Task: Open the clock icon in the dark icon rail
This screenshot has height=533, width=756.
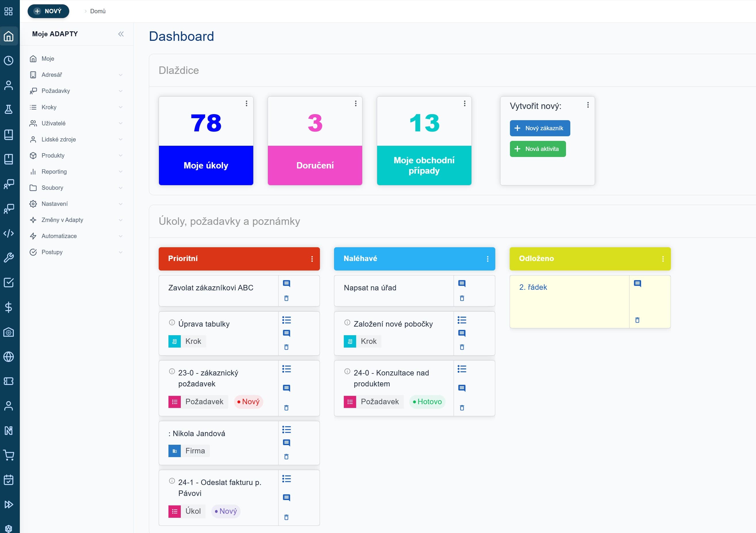Action: click(9, 61)
